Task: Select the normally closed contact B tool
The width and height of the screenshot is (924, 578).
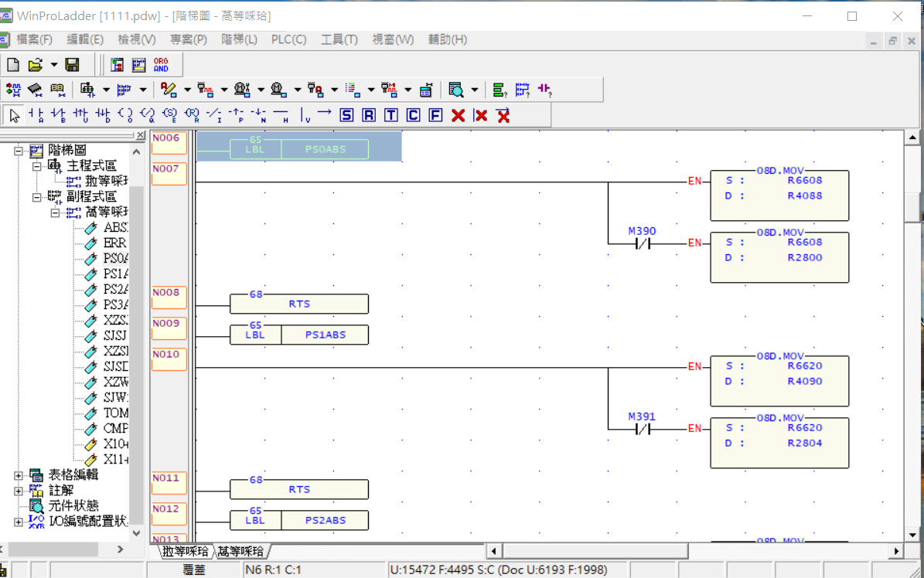Action: pos(58,115)
